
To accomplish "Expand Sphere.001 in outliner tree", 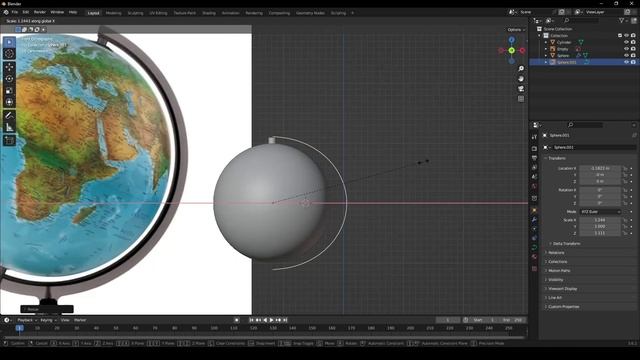I will (546, 62).
